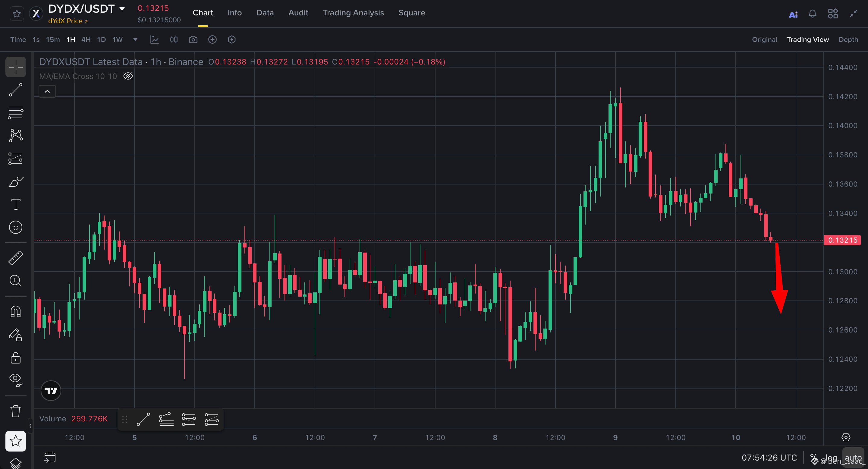
Task: Click the TradingView logo badge
Action: pyautogui.click(x=51, y=391)
